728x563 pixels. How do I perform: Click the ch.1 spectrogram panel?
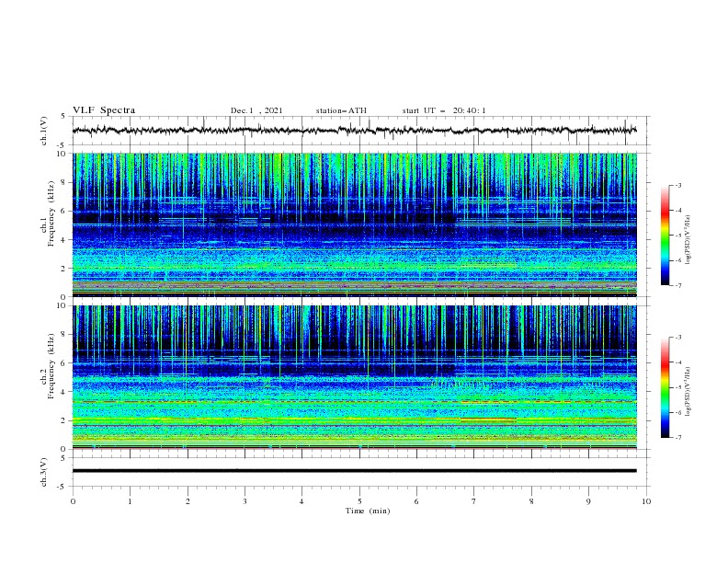(x=354, y=224)
